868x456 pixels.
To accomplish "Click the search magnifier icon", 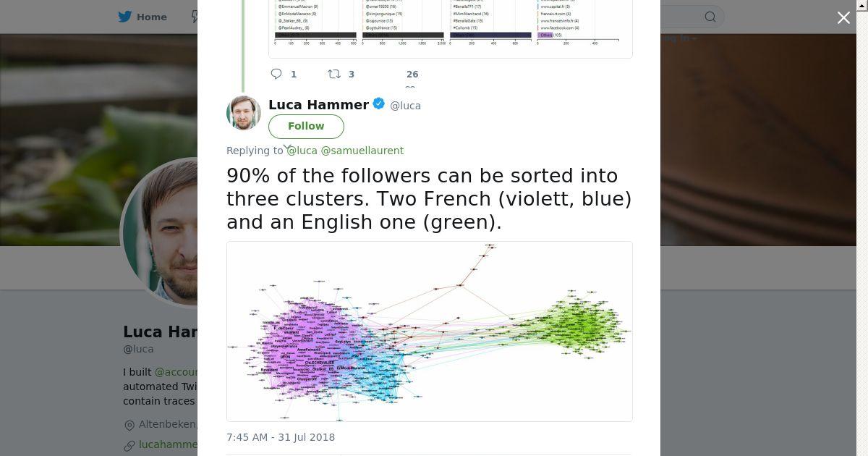I will pyautogui.click(x=710, y=17).
